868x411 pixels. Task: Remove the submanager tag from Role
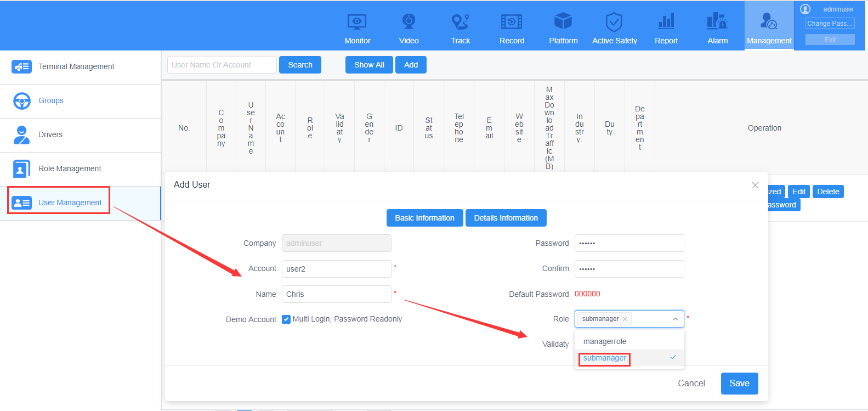click(x=625, y=319)
